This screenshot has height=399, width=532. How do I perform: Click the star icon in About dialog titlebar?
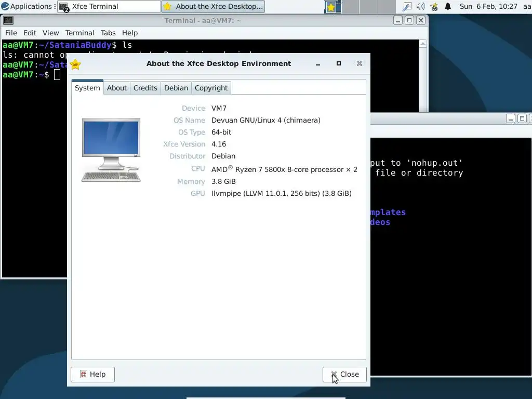(75, 64)
